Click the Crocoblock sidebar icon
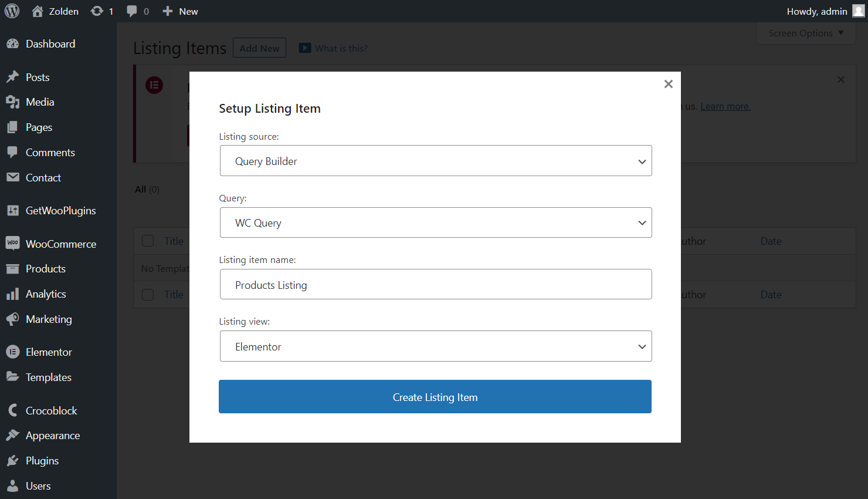 12,410
